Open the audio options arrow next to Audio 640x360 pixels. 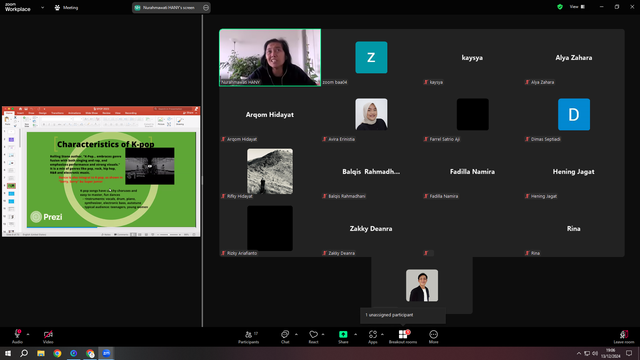pyautogui.click(x=28, y=334)
